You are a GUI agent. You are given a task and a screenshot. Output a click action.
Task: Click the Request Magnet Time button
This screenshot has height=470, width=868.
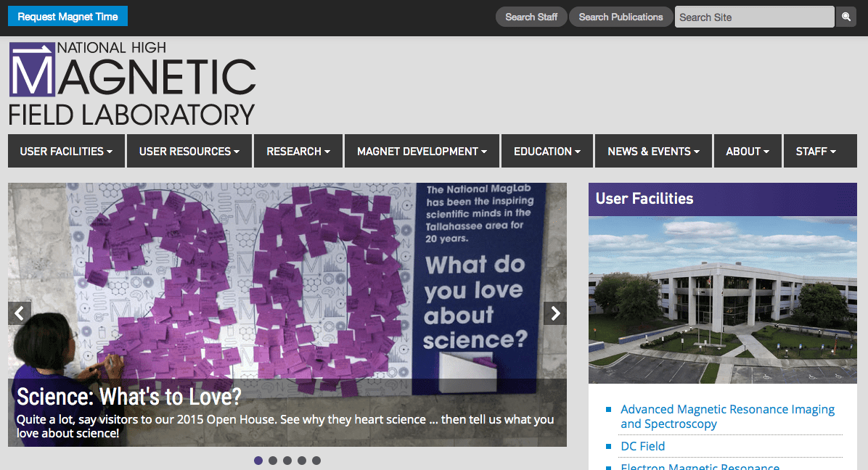click(67, 16)
